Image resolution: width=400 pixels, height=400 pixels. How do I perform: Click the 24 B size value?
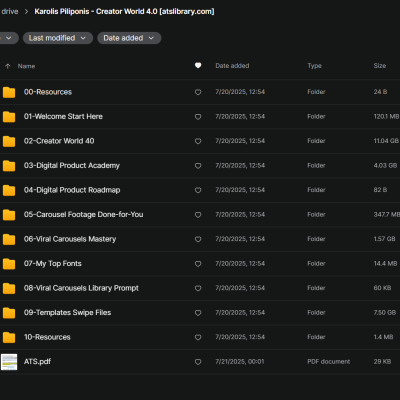[380, 92]
